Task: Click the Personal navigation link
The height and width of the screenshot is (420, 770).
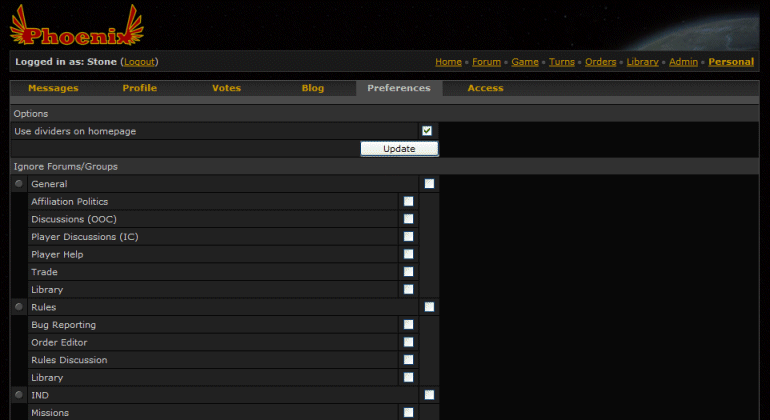Action: pyautogui.click(x=731, y=62)
